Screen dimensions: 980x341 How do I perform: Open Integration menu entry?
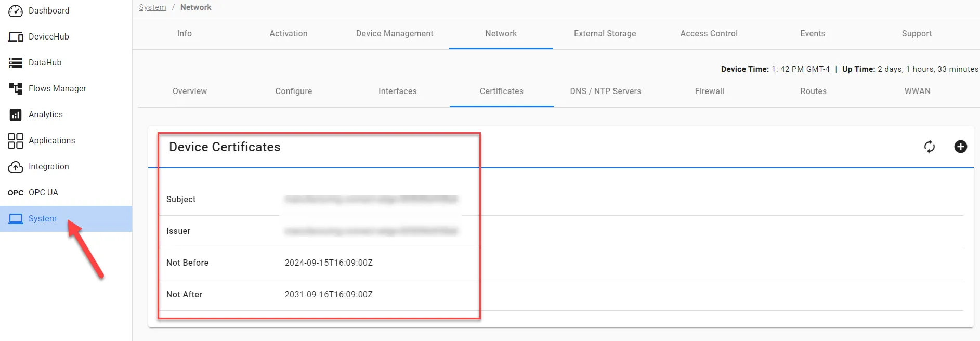(49, 167)
